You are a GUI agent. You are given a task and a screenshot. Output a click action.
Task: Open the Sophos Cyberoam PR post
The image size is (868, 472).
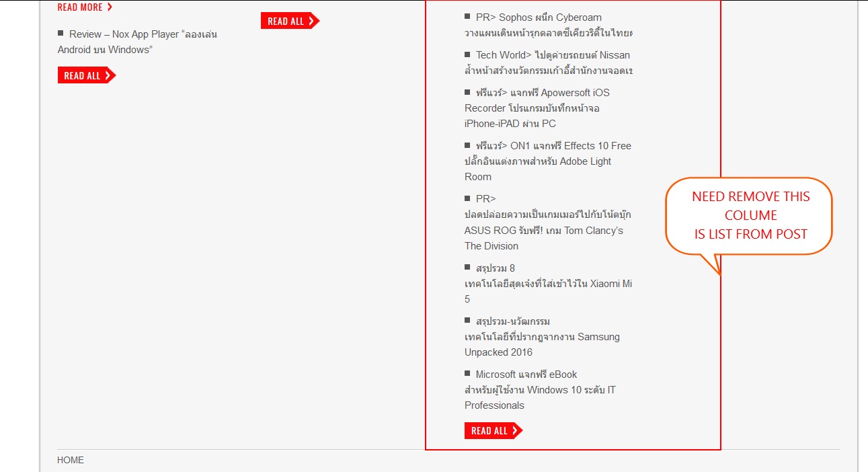pyautogui.click(x=548, y=25)
